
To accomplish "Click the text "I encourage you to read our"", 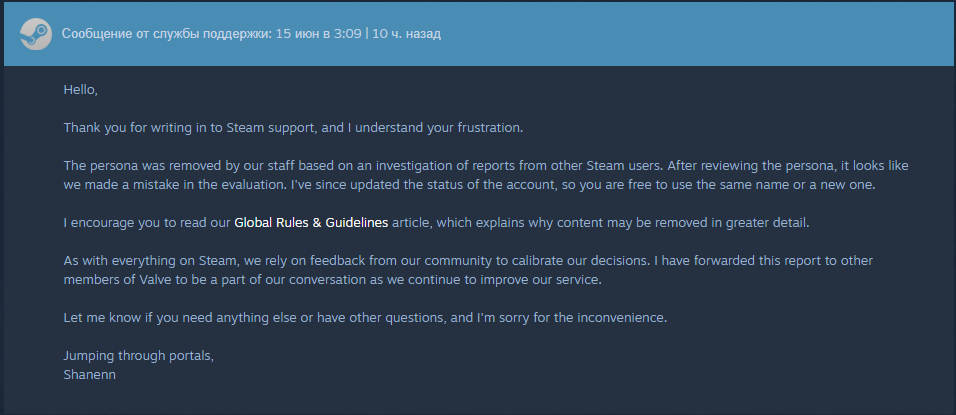I will pyautogui.click(x=147, y=223).
